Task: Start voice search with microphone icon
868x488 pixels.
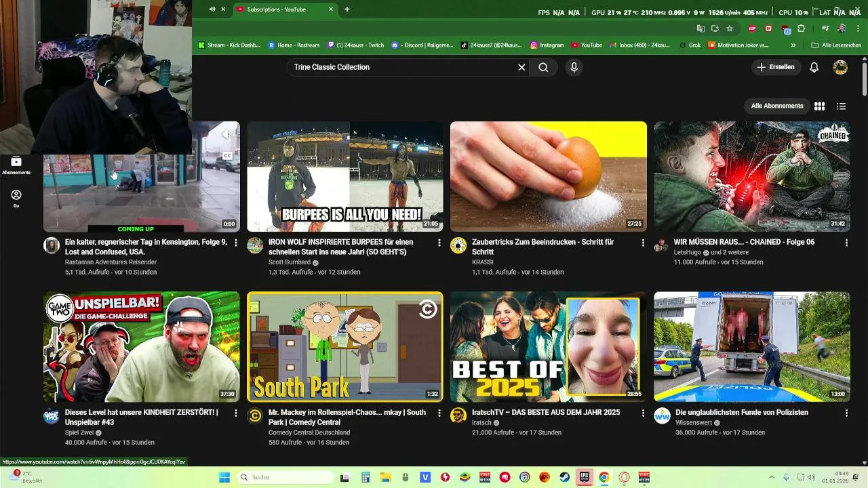Action: [574, 67]
